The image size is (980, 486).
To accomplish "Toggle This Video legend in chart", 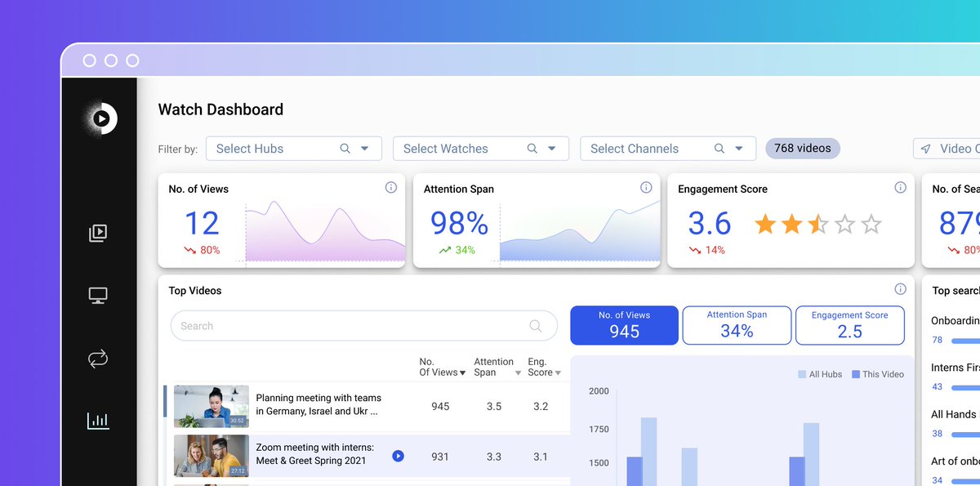I will (x=878, y=374).
